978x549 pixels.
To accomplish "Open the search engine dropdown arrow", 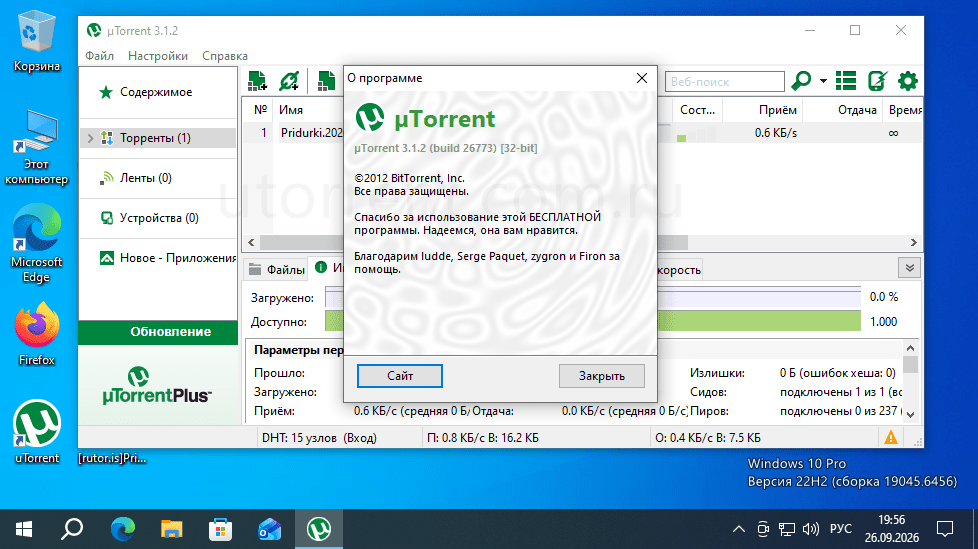I will pyautogui.click(x=823, y=81).
